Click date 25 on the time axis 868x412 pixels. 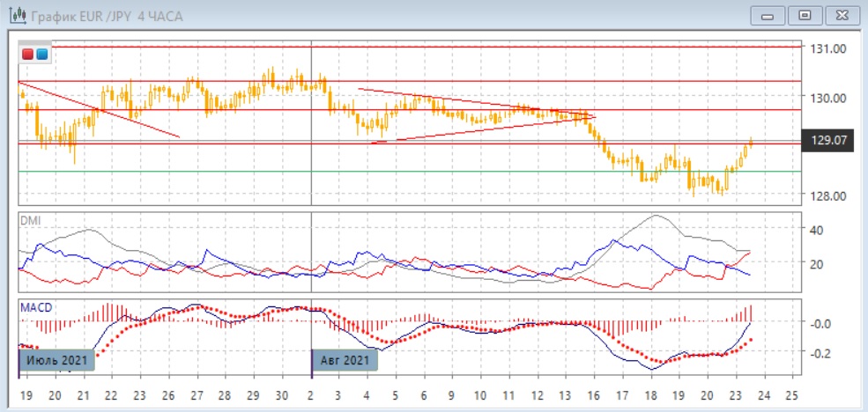[x=790, y=394]
